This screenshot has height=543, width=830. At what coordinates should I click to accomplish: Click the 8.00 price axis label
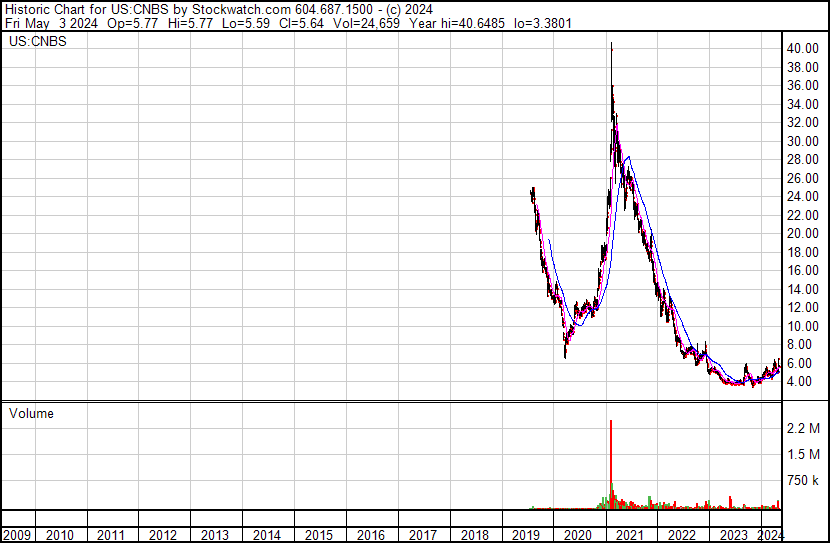point(799,345)
